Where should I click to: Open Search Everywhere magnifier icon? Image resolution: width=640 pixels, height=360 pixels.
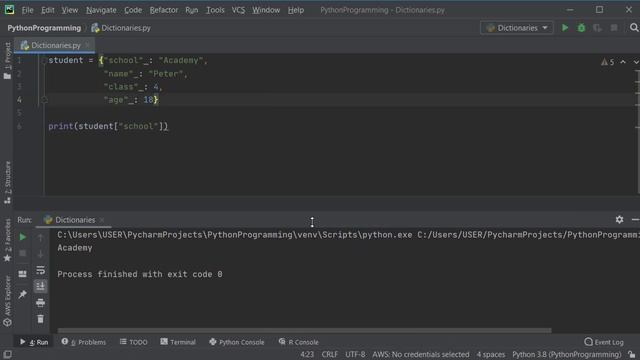click(x=634, y=28)
